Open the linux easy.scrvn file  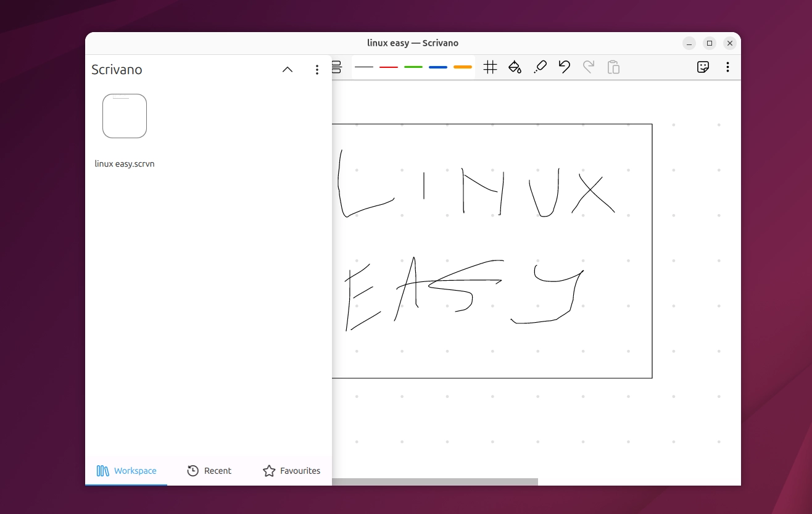pos(125,116)
